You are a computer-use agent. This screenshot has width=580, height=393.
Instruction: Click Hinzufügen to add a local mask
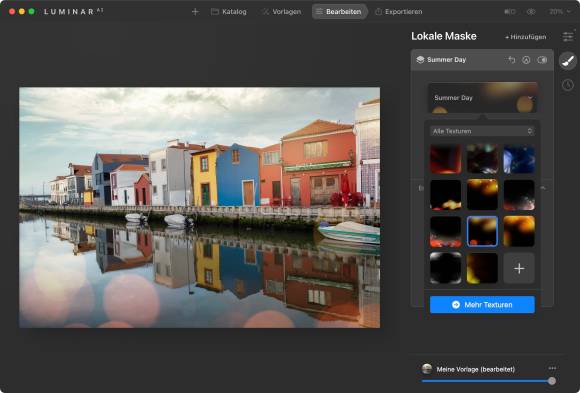(x=526, y=37)
